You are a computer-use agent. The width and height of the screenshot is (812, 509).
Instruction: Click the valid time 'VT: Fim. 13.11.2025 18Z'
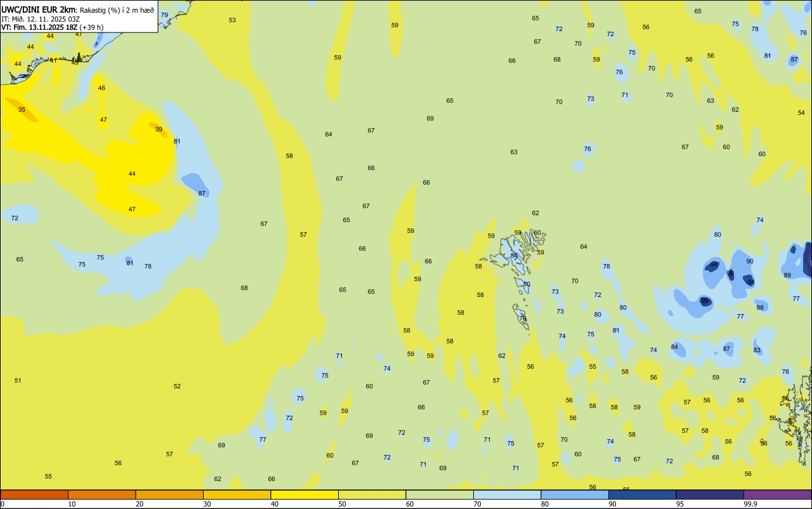pos(39,27)
